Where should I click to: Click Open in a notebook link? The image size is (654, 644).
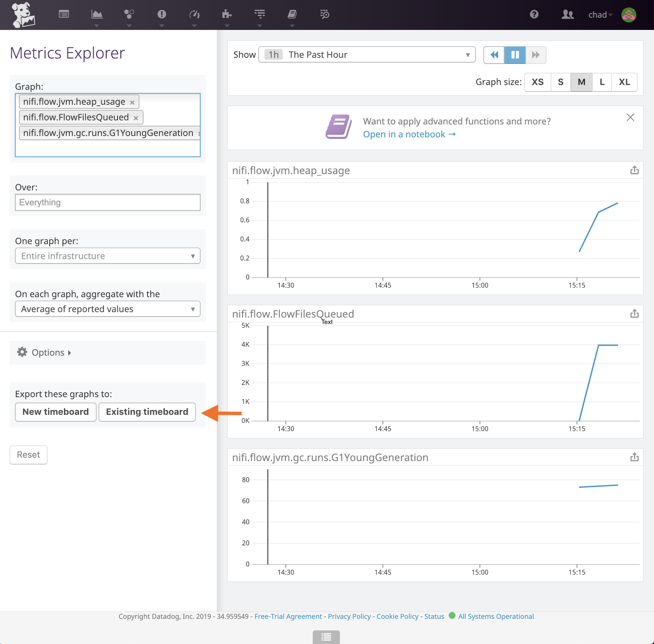tap(409, 134)
